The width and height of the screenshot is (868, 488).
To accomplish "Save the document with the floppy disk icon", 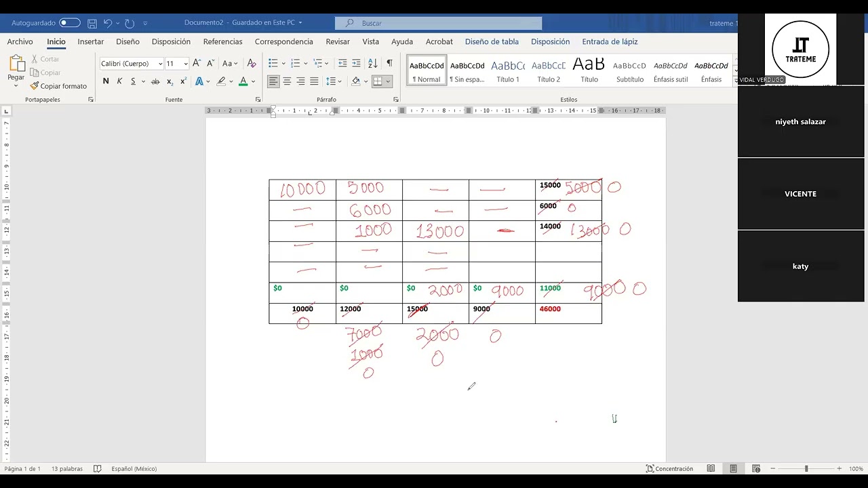I will [x=92, y=23].
